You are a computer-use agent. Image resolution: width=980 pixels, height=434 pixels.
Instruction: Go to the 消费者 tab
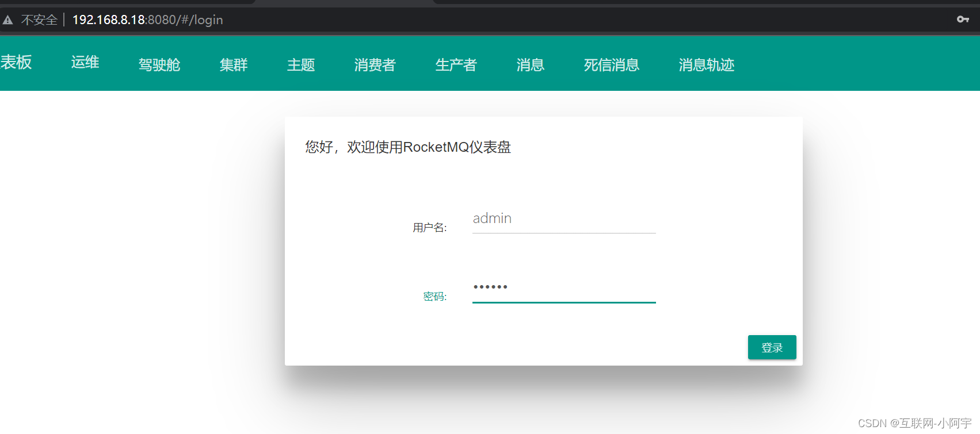[375, 65]
